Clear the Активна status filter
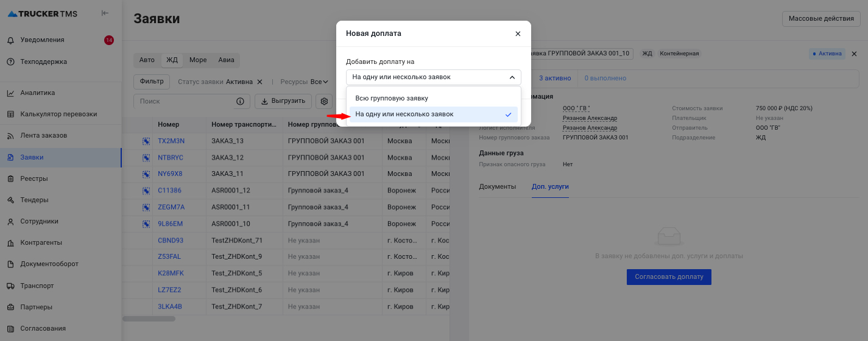Image resolution: width=868 pixels, height=341 pixels. 259,82
